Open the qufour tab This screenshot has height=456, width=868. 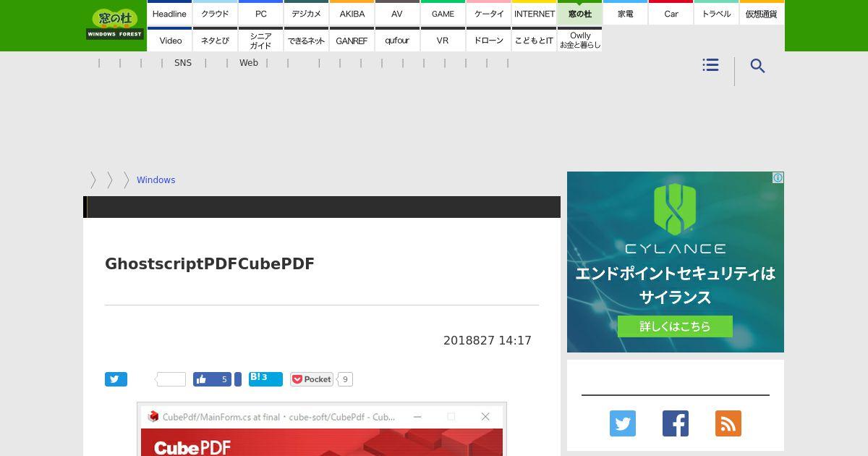pyautogui.click(x=397, y=39)
